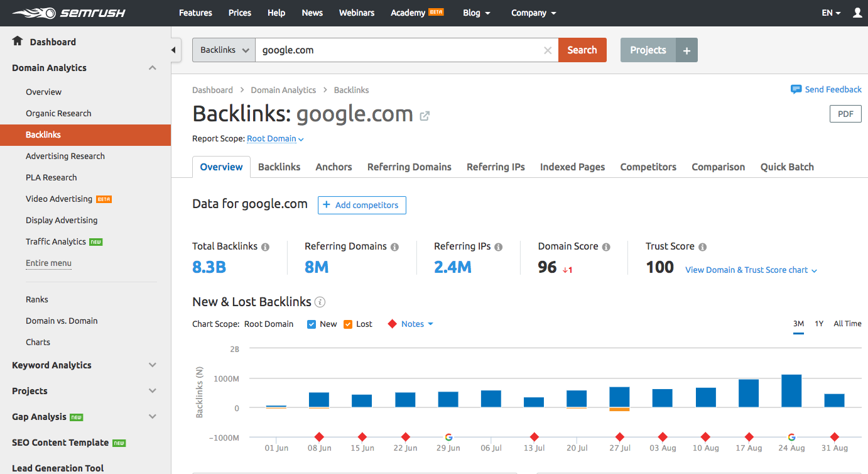Expand the Projects sidebar section

coord(153,390)
